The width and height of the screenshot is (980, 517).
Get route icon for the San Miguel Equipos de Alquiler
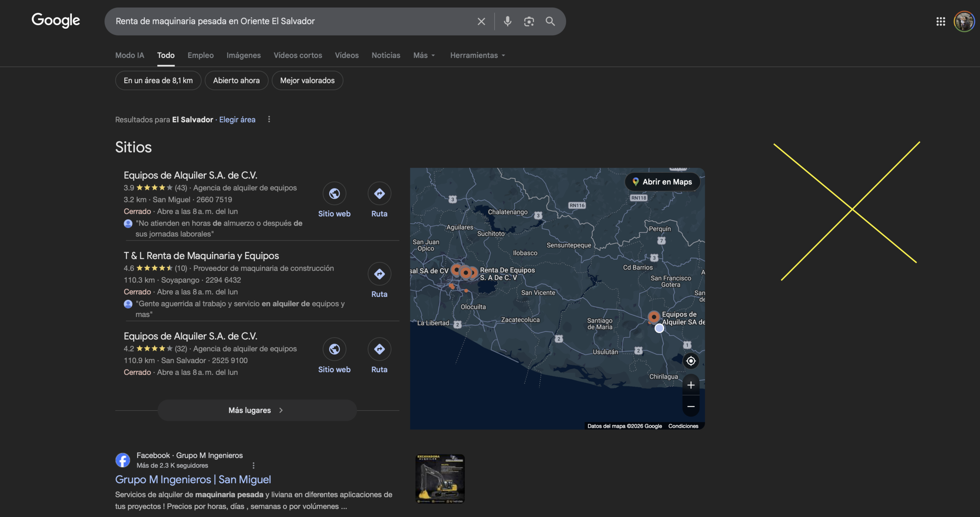pyautogui.click(x=379, y=193)
